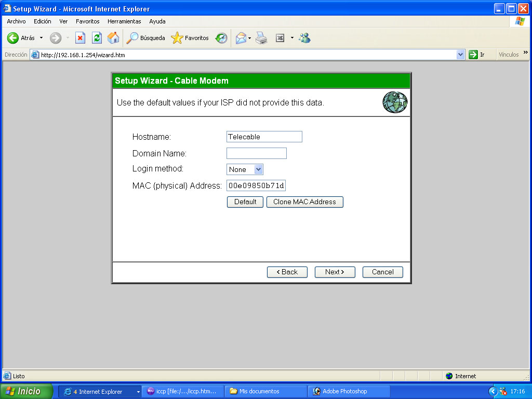The height and width of the screenshot is (399, 532).
Task: Open the Herramientas menu
Action: pyautogui.click(x=124, y=21)
